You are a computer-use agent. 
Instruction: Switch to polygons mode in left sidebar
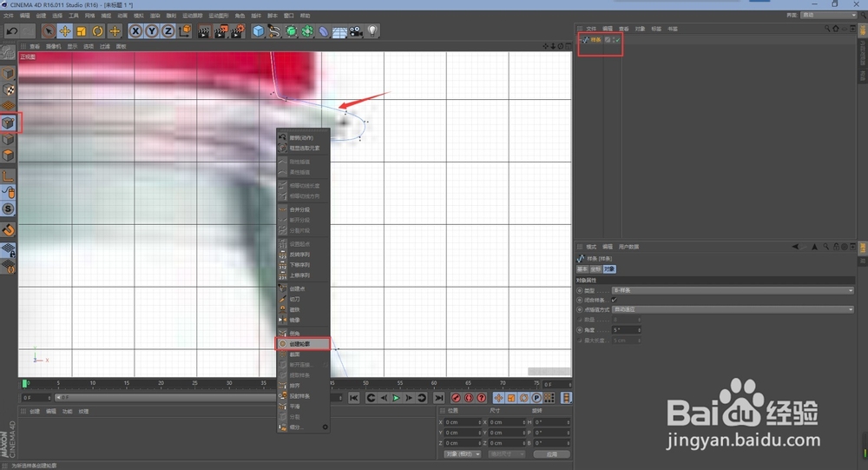8,156
